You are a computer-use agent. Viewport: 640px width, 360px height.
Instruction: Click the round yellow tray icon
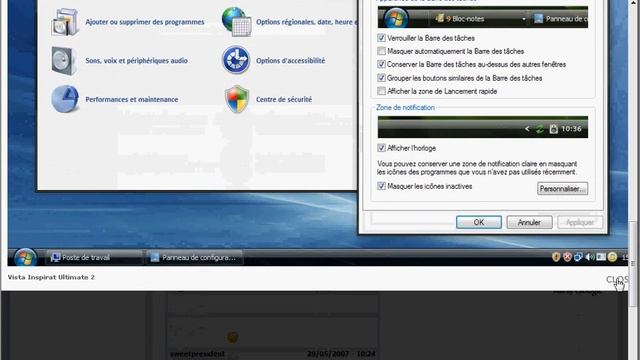tap(612, 257)
